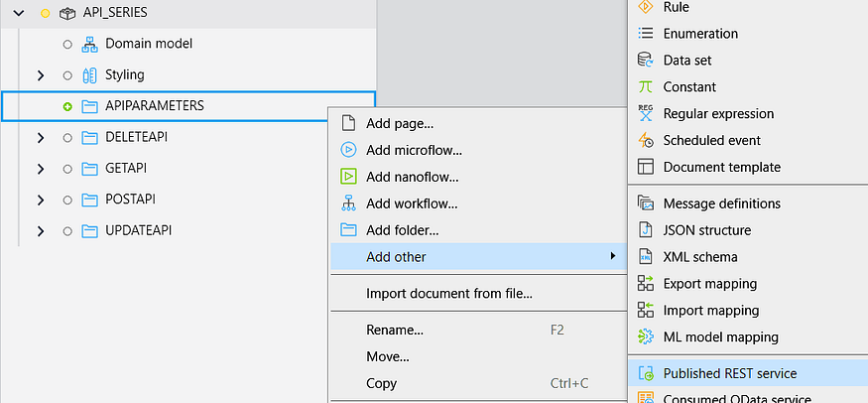Image resolution: width=868 pixels, height=403 pixels.
Task: Select Rename from context menu
Action: pyautogui.click(x=395, y=330)
